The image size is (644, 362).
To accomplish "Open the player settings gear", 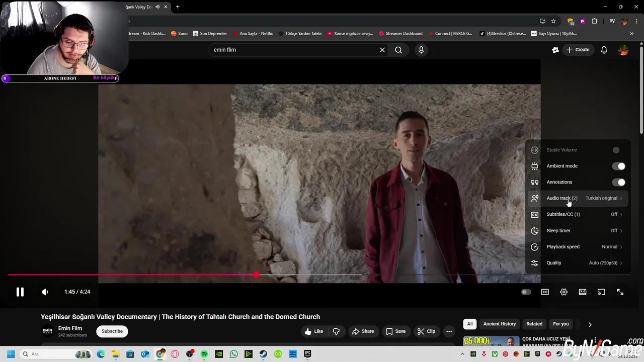I will coord(563,292).
